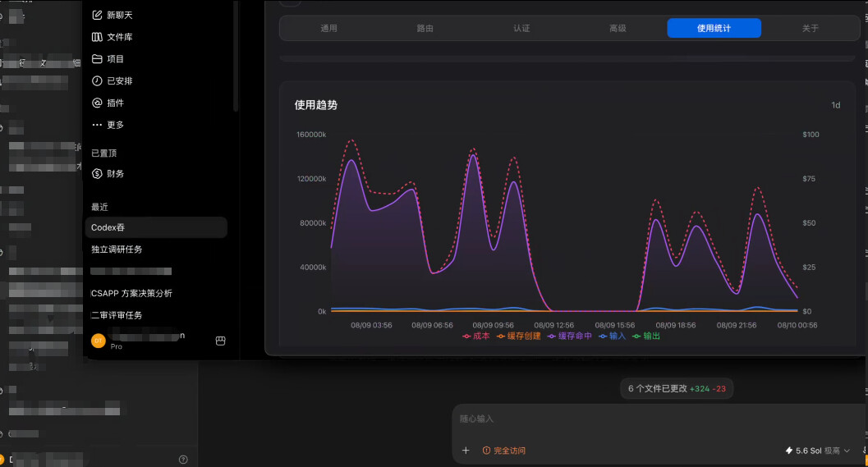Click the 160000k y-axis label
The width and height of the screenshot is (868, 467).
pos(311,135)
